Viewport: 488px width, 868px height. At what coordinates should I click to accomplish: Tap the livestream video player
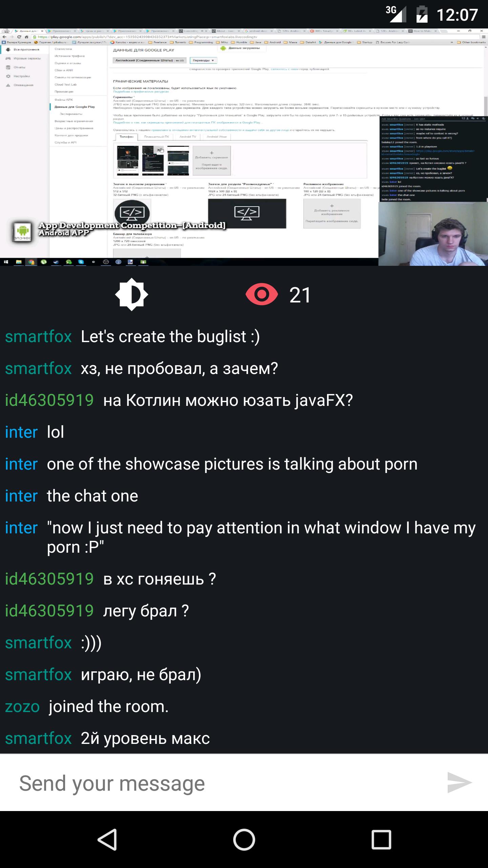click(x=244, y=147)
